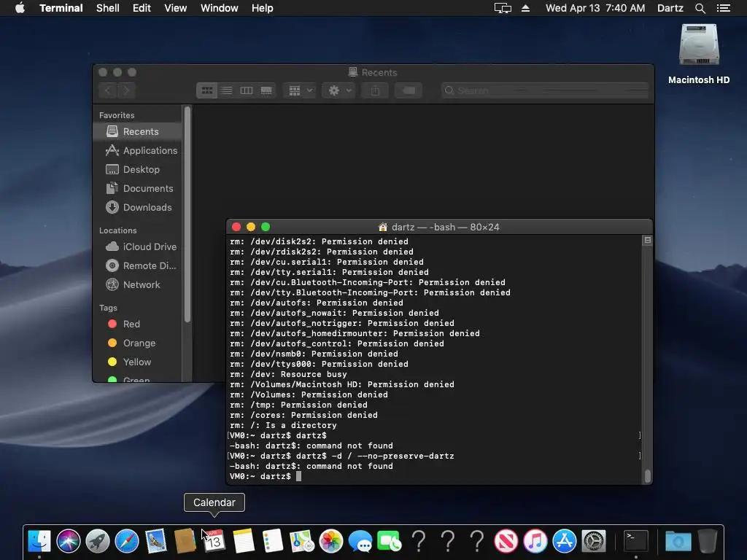The width and height of the screenshot is (747, 560).
Task: Go forward in Finder window
Action: point(126,90)
